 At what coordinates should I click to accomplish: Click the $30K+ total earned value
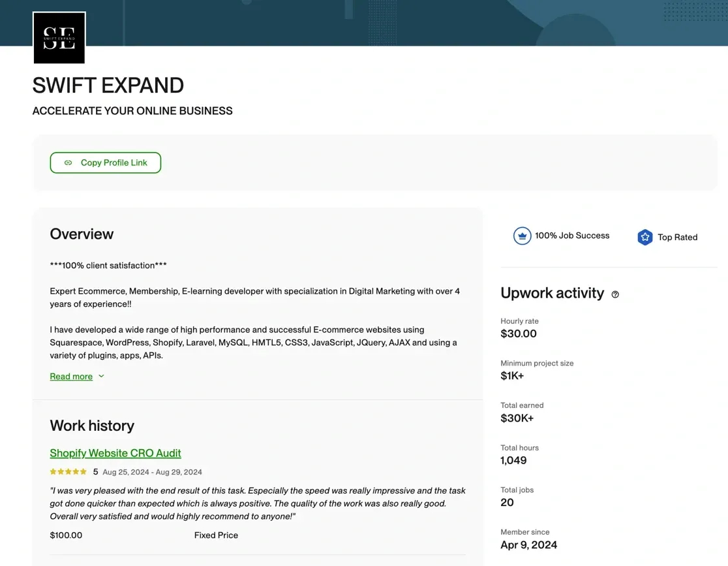pyautogui.click(x=517, y=418)
